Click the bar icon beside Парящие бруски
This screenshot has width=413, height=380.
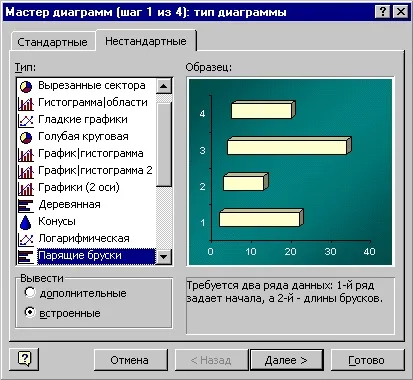coord(26,256)
